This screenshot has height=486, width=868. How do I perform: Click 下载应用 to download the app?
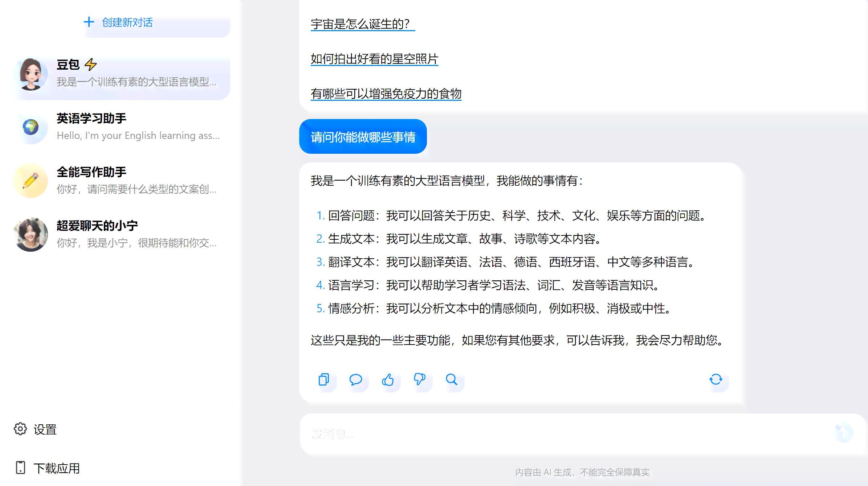pos(47,468)
